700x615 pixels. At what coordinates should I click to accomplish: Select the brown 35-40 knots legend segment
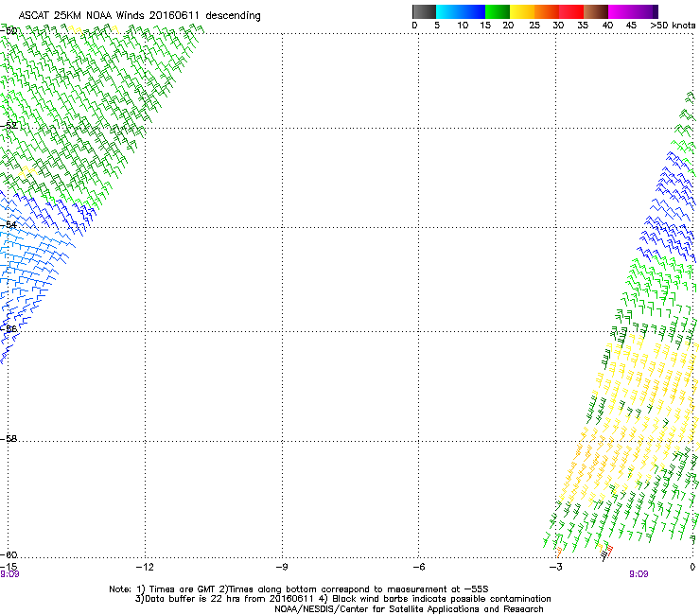coord(596,11)
